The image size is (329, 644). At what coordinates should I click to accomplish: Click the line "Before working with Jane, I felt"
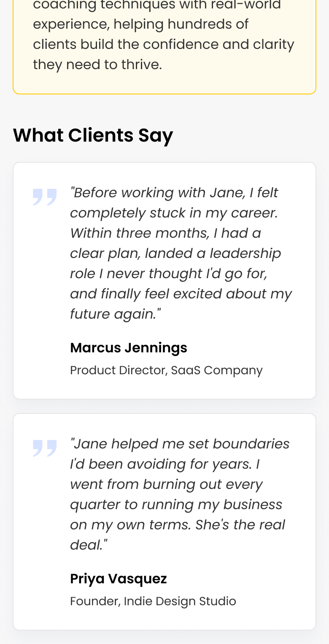174,193
